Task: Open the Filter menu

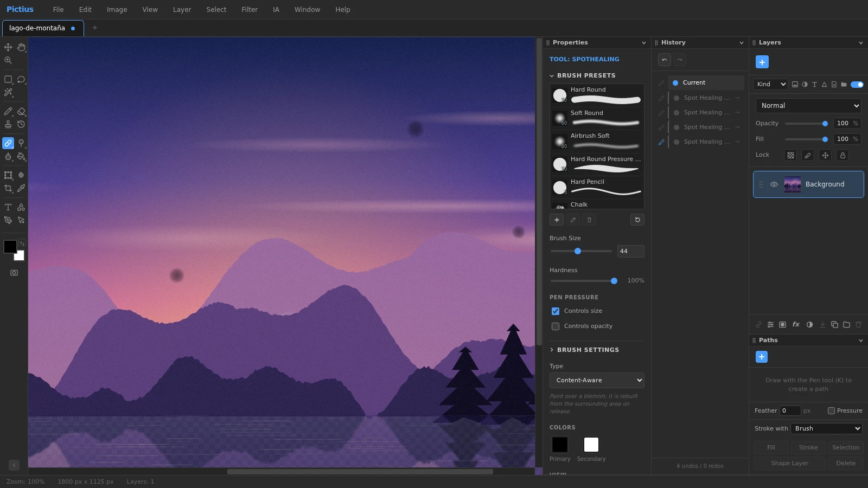Action: coord(250,10)
